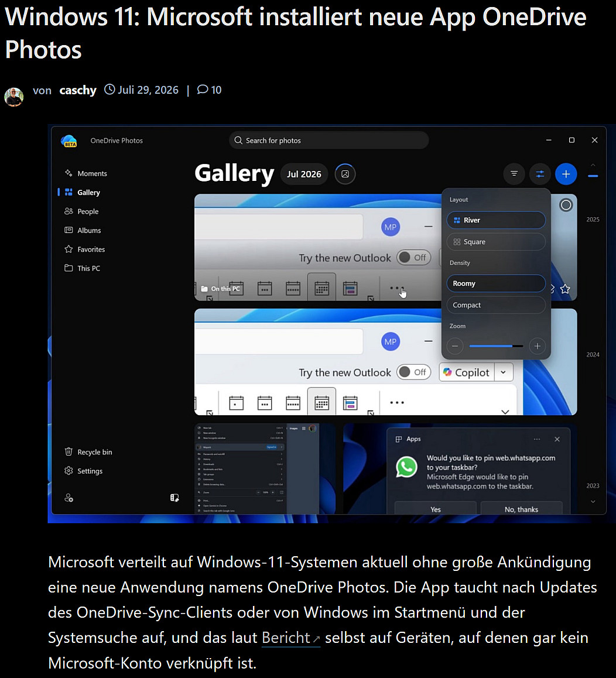Image resolution: width=616 pixels, height=678 pixels.
Task: Jump to 2024 on the timeline
Action: coord(593,355)
